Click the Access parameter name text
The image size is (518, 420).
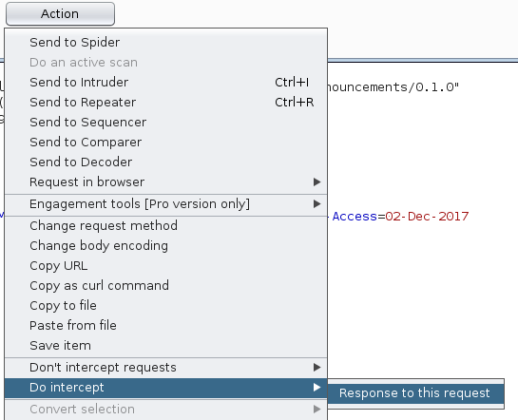(x=355, y=217)
